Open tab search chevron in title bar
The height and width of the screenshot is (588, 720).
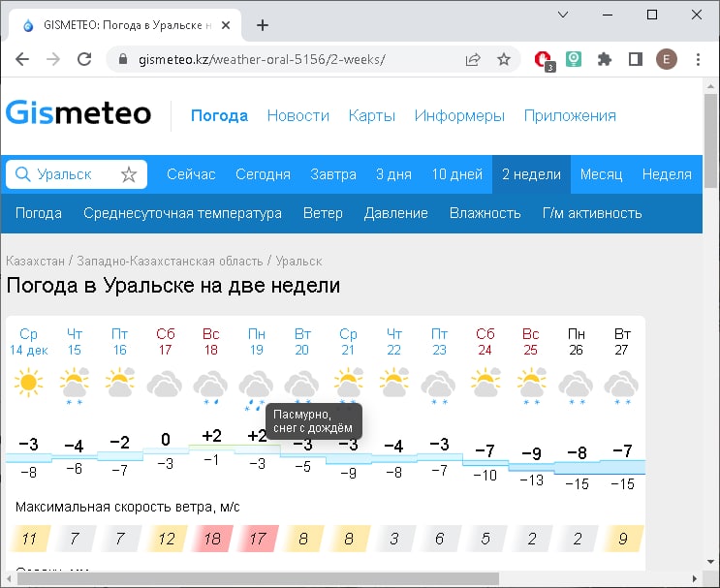tap(562, 15)
